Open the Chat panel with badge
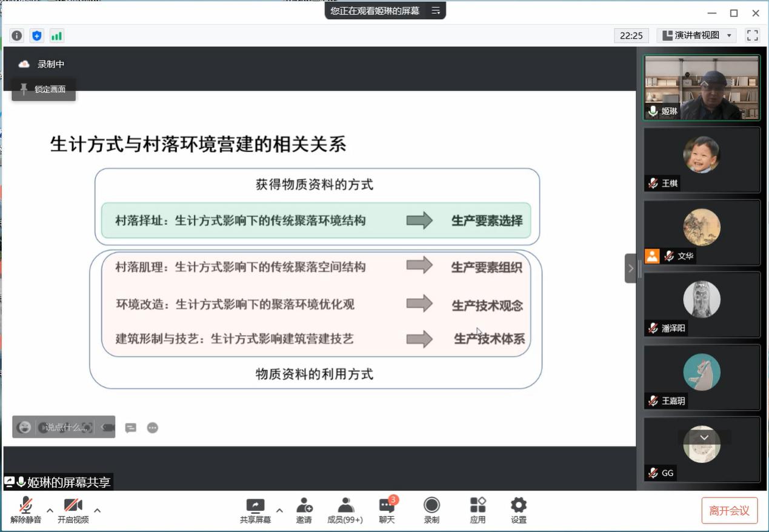This screenshot has height=532, width=769. pos(387,510)
